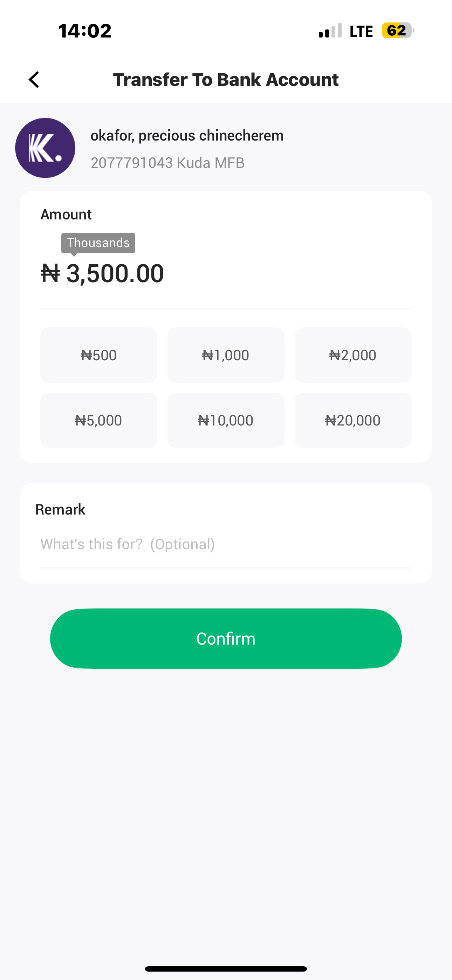Tap recipient name okafor, precious chinecherem
Image resolution: width=452 pixels, height=980 pixels.
[x=187, y=135]
